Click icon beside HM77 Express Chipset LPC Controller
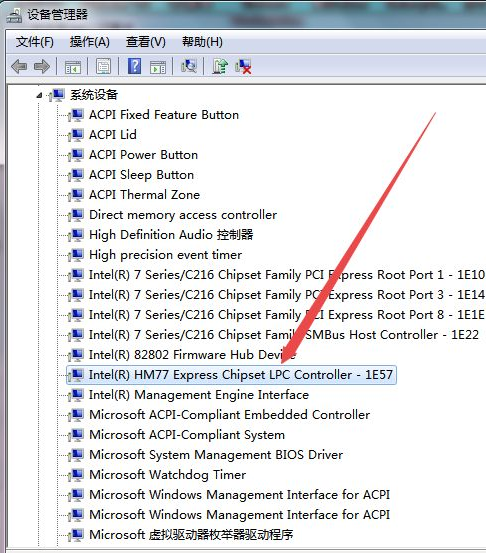 76,375
